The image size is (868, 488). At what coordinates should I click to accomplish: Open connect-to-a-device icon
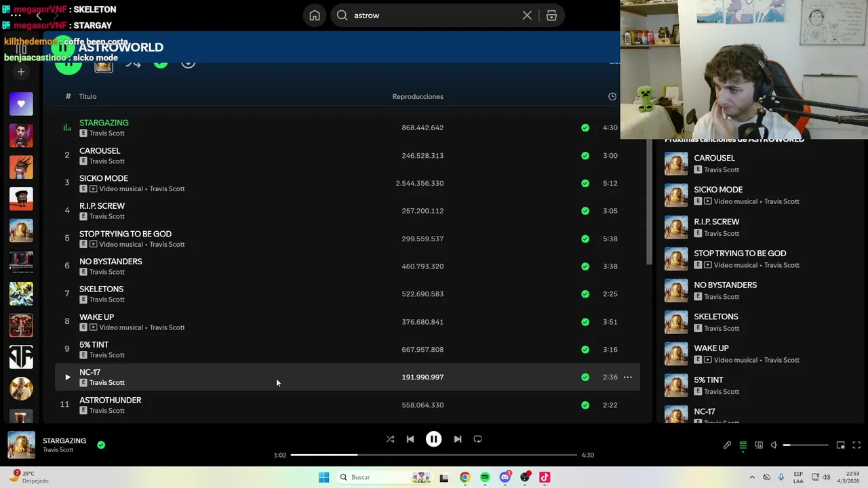pos(759,445)
